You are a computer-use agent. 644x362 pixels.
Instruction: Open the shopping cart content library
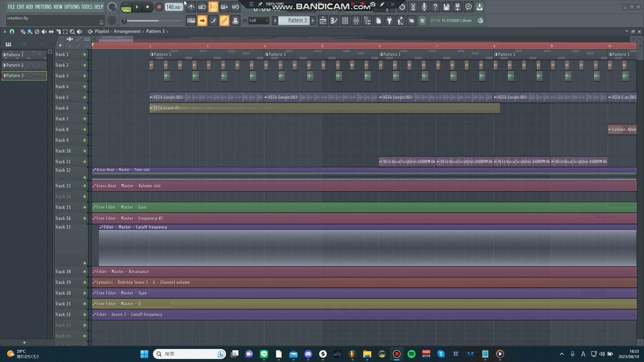pyautogui.click(x=422, y=20)
